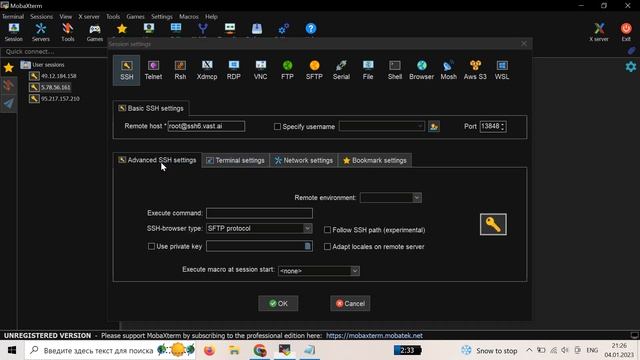Click the OK button

tap(278, 303)
